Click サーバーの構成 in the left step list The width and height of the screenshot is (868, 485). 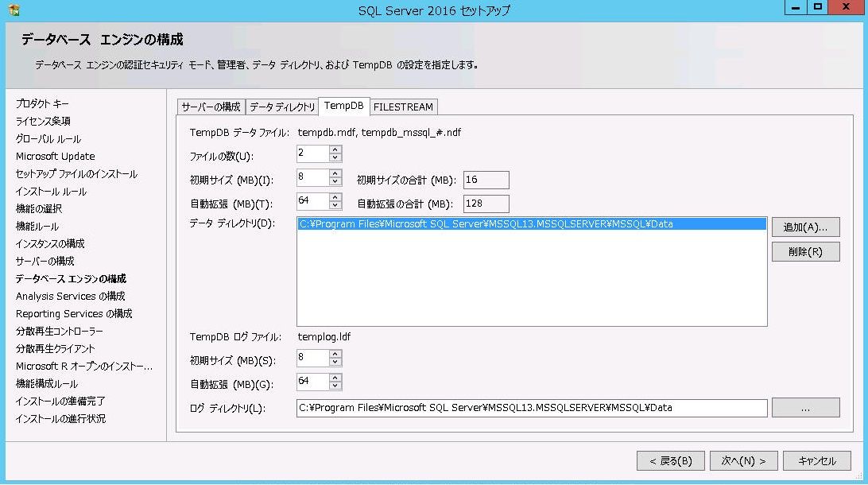(x=45, y=262)
